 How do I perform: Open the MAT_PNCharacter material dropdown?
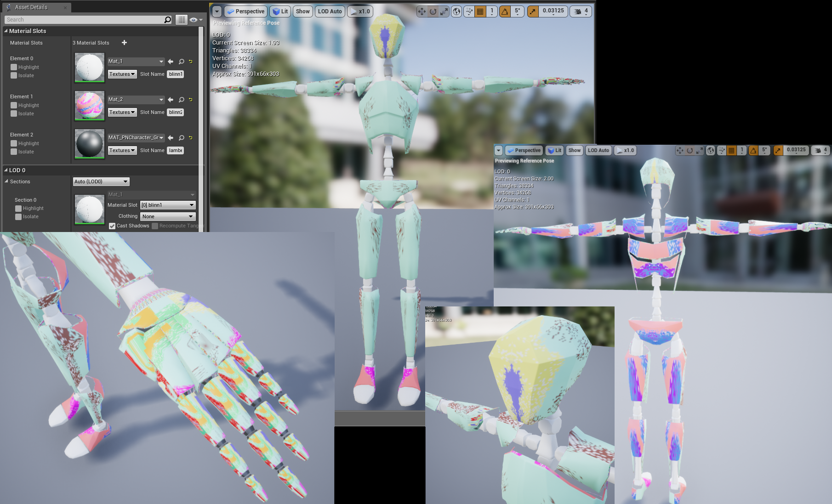coord(136,137)
